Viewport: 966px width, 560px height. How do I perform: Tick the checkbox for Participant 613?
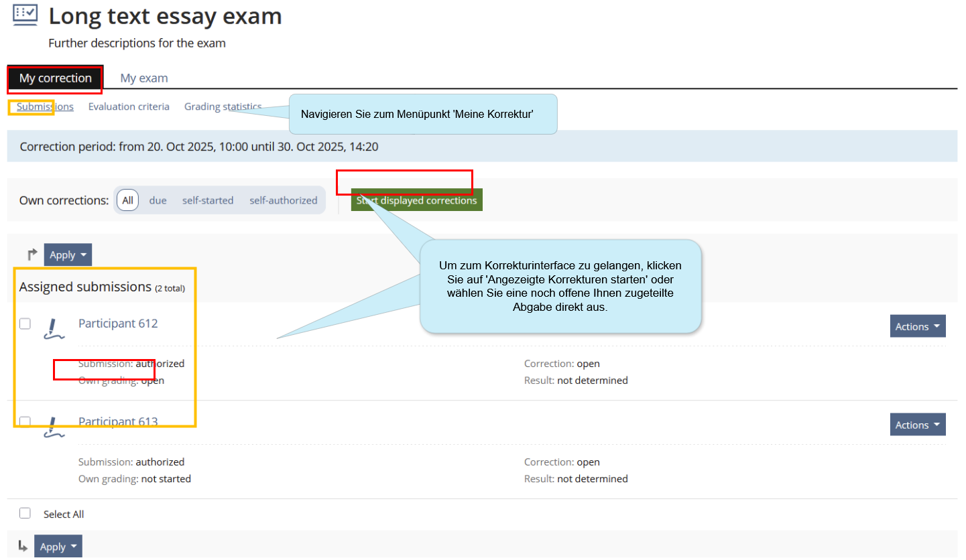point(25,421)
